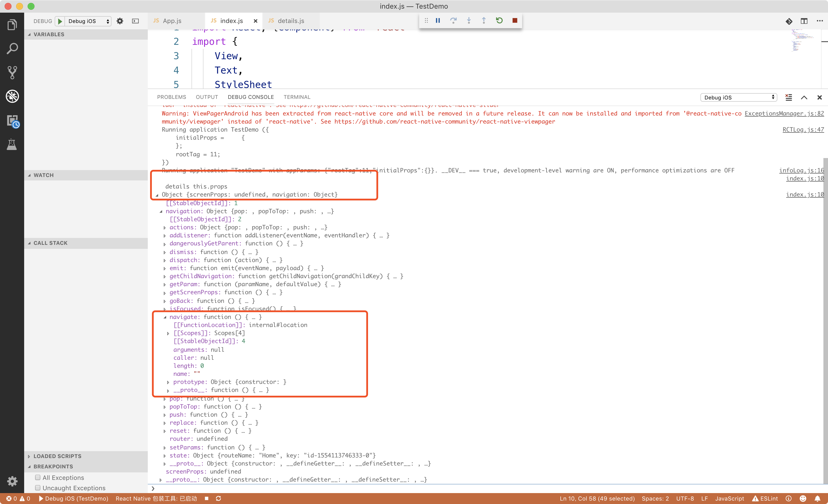Click the ESLint status bar item
828x504 pixels.
[765, 499]
